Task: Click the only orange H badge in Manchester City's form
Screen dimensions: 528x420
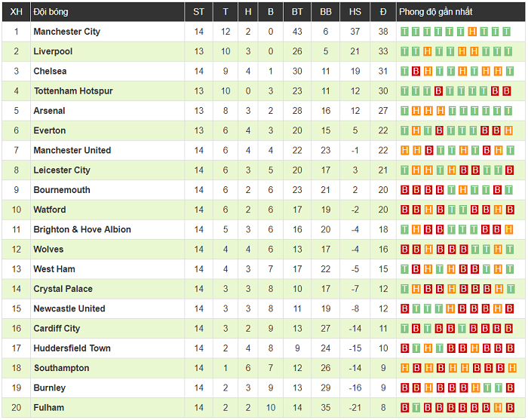Action: click(472, 32)
